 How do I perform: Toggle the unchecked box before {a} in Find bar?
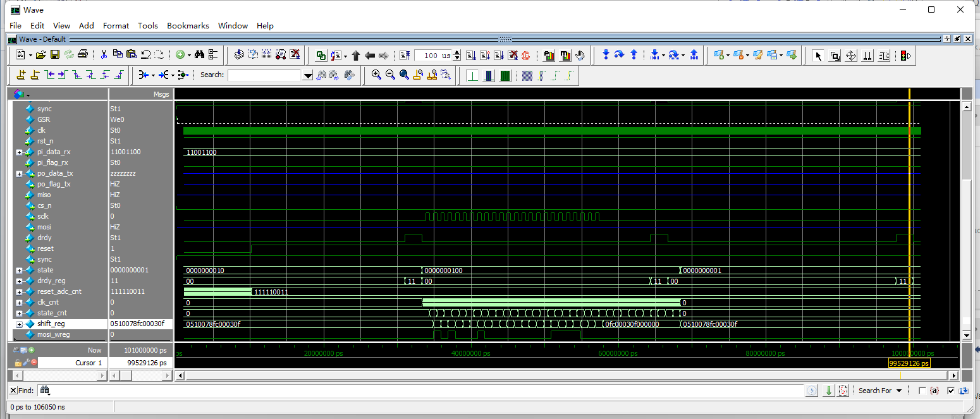(x=922, y=391)
